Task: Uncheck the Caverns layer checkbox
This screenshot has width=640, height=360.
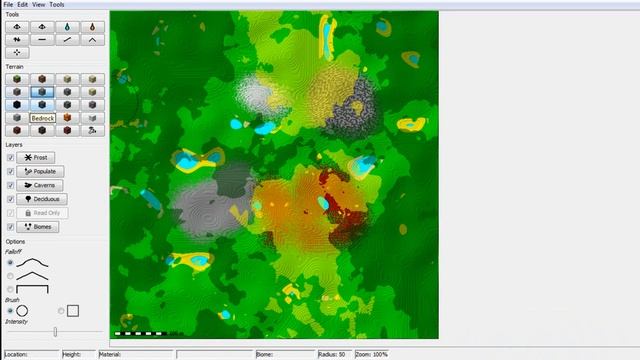Action: pos(11,185)
